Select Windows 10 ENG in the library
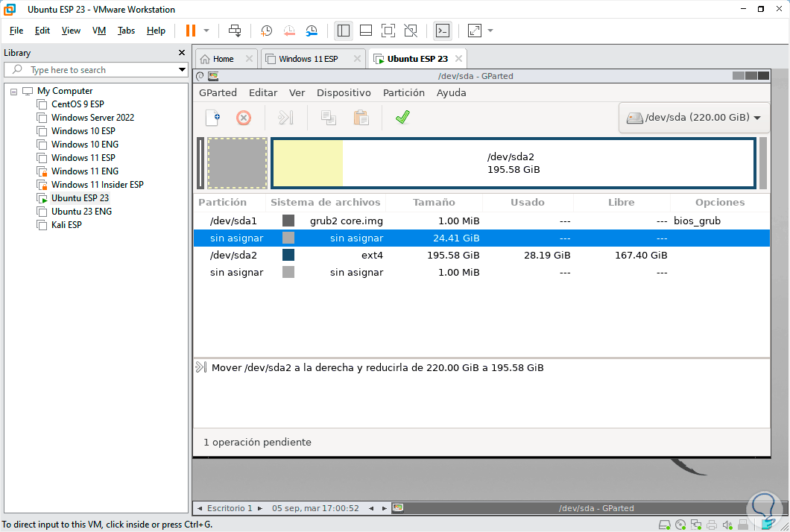Screen dimensions: 790x532 click(x=85, y=145)
